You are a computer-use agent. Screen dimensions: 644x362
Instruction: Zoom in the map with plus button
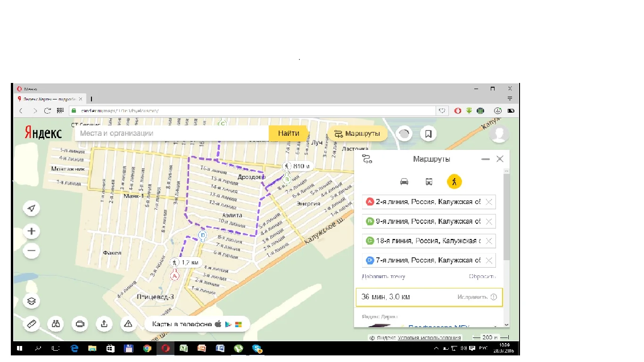pyautogui.click(x=32, y=231)
